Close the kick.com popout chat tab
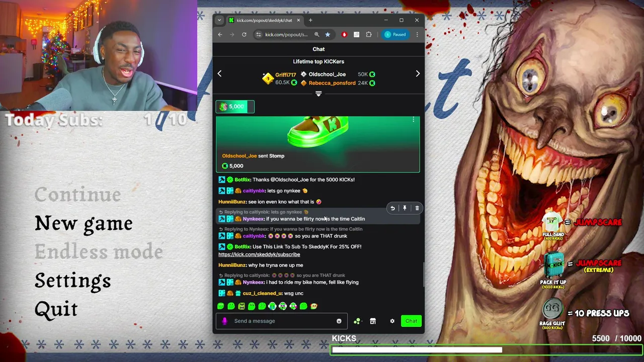 298,20
